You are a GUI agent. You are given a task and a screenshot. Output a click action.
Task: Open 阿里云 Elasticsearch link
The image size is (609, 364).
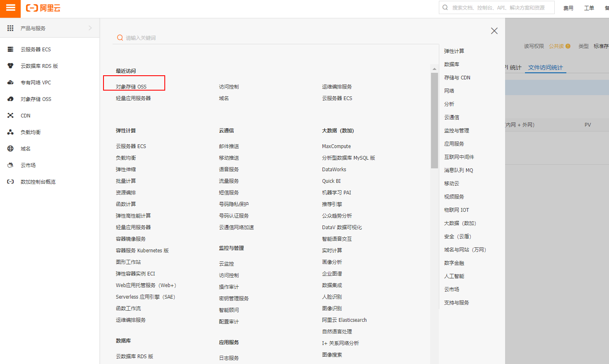[344, 320]
